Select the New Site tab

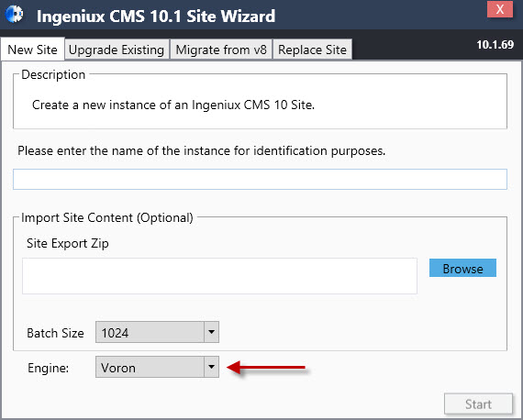pos(33,50)
